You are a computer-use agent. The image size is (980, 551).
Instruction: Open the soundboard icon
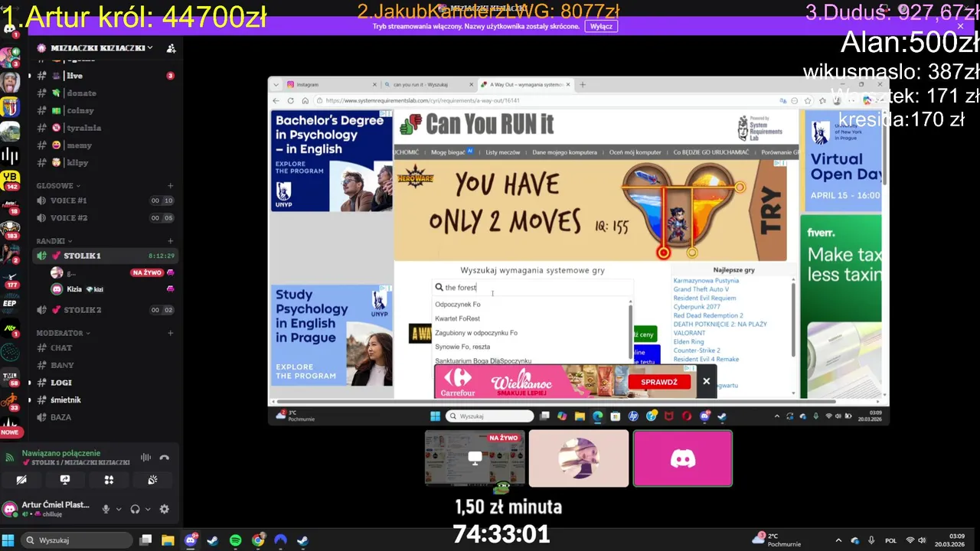point(152,480)
